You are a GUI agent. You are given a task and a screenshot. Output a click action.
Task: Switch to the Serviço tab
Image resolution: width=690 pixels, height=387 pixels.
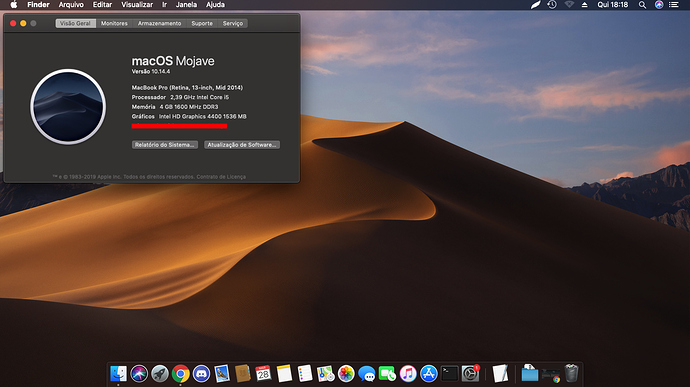click(233, 23)
